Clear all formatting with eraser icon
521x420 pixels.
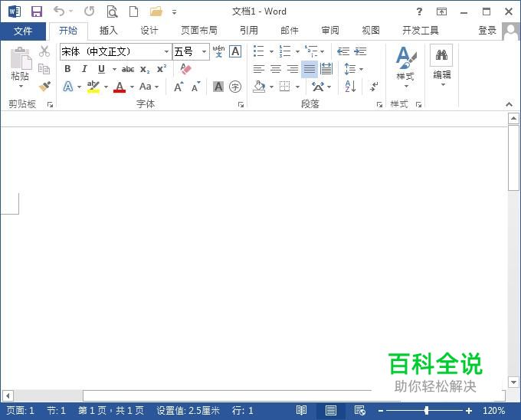(x=185, y=69)
